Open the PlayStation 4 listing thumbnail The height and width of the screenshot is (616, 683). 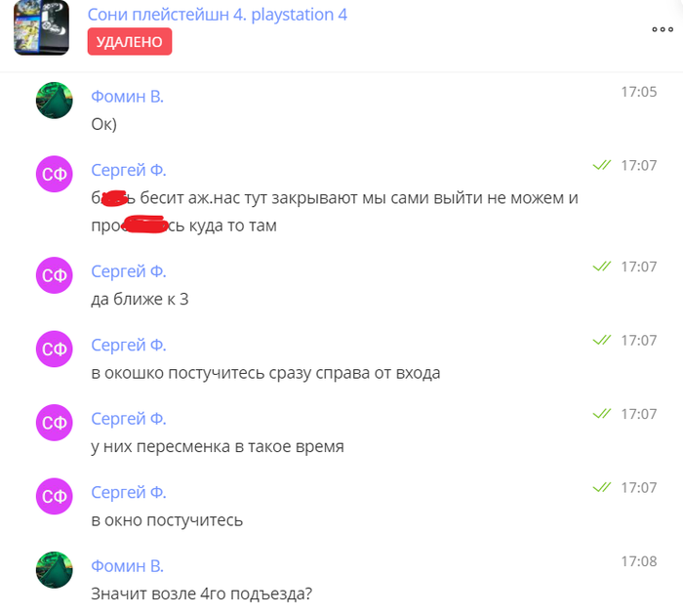(x=41, y=27)
